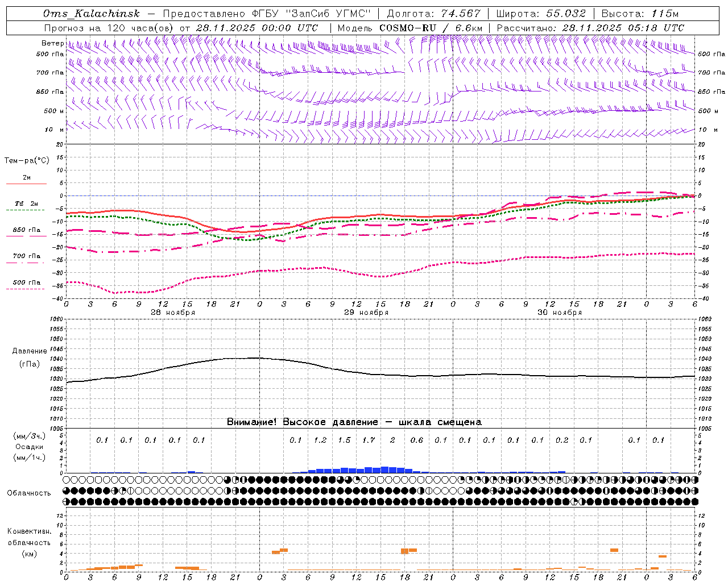The image size is (728, 582).
Task: Click the "Конвективн." convective cloud label
Action: click(29, 531)
